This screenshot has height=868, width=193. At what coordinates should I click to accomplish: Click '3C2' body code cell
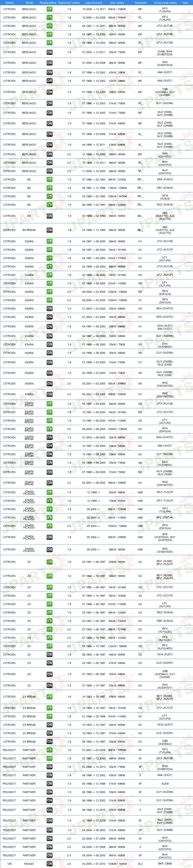140,864
